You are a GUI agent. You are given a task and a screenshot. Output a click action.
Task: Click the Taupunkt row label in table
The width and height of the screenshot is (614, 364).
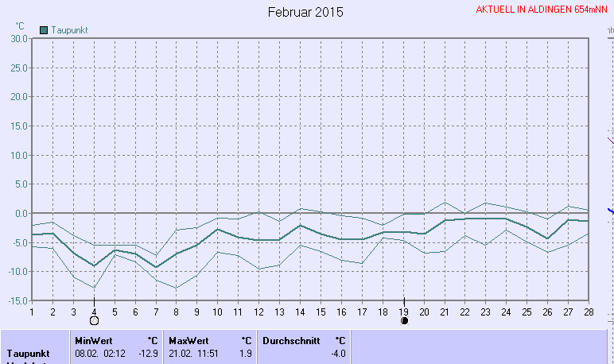click(x=29, y=352)
